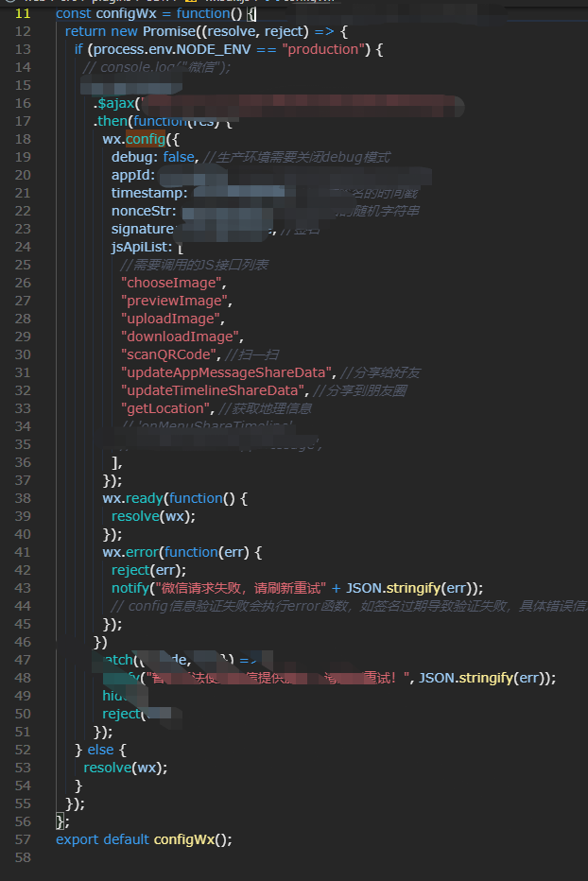Click reject(err) on line 42
Screen dimensions: 588x881
click(147, 571)
